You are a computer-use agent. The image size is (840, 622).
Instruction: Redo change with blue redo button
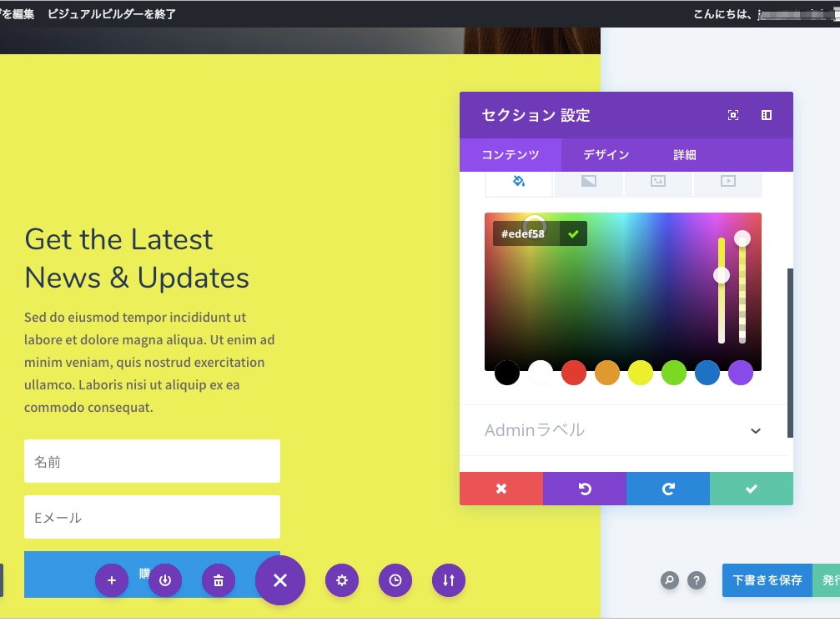point(668,489)
